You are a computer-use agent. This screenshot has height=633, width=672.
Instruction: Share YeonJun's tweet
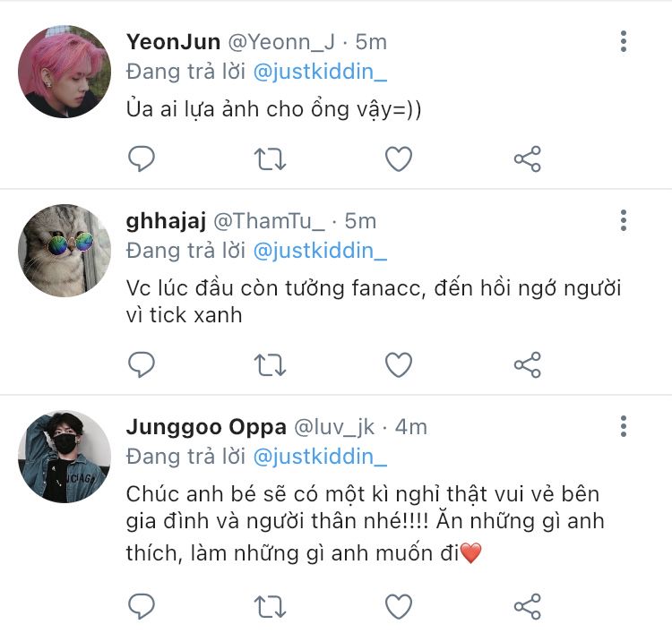(x=528, y=158)
